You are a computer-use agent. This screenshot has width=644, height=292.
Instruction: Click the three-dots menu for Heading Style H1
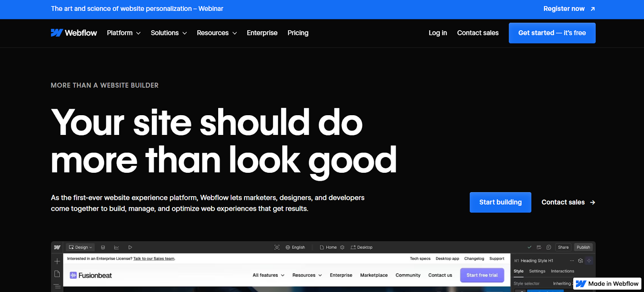[572, 261]
